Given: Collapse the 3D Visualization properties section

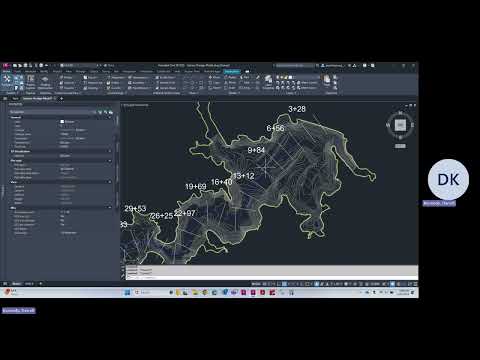Looking at the screenshot, I should coord(109,151).
